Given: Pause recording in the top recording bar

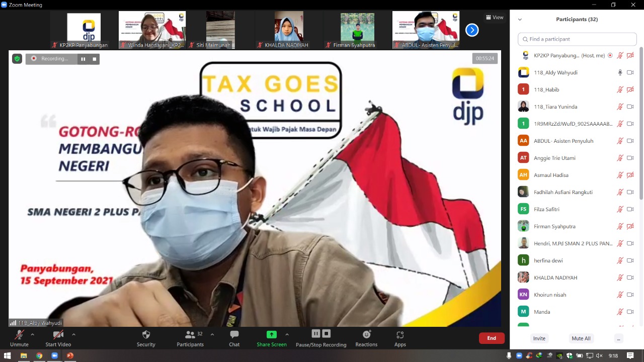Looking at the screenshot, I should (x=83, y=59).
